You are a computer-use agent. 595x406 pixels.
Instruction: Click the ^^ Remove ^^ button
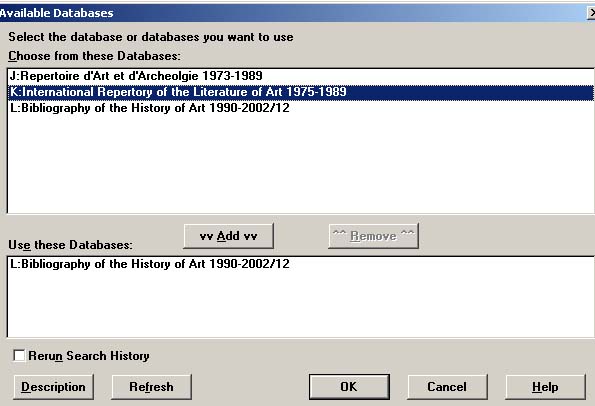pos(373,236)
